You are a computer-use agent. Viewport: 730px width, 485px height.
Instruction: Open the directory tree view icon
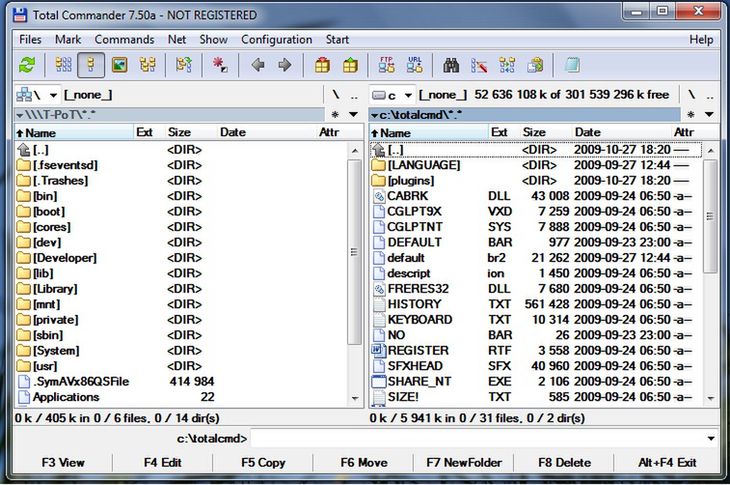click(x=148, y=65)
